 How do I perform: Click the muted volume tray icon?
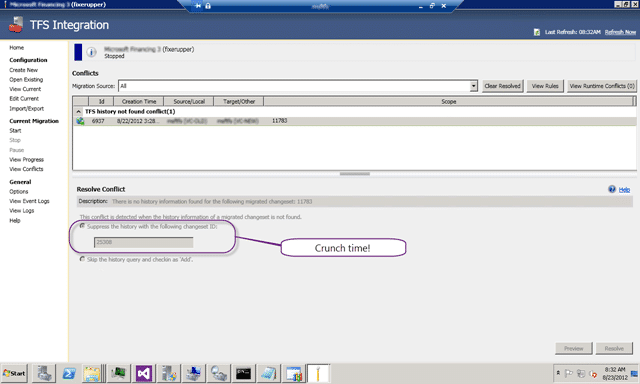click(x=593, y=374)
